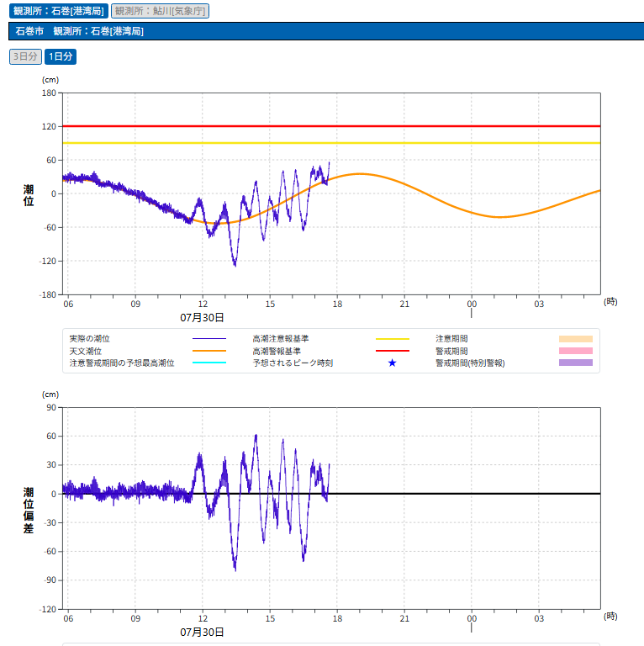Click the orange 注意期間 color swatch
The height and width of the screenshot is (646, 644).
(575, 338)
